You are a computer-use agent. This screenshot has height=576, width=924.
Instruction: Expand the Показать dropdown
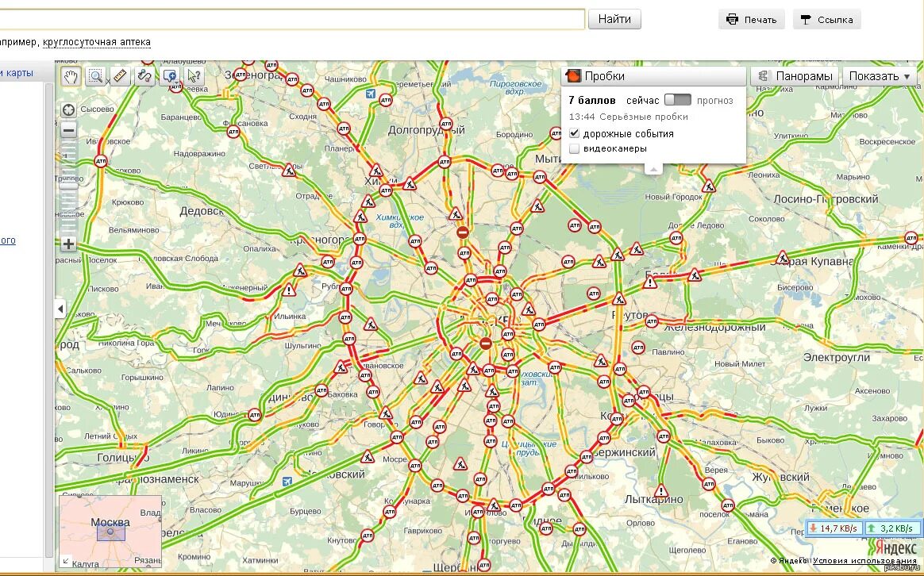[x=880, y=76]
